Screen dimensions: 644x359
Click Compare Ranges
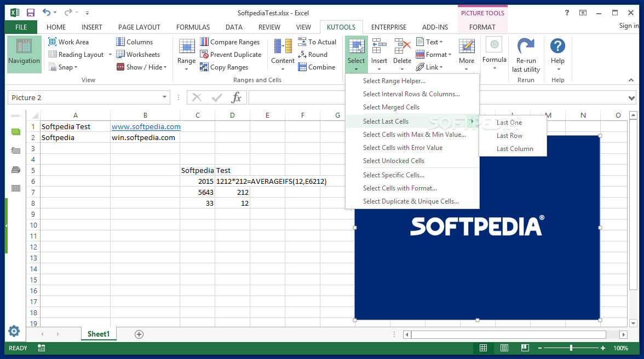pos(230,42)
